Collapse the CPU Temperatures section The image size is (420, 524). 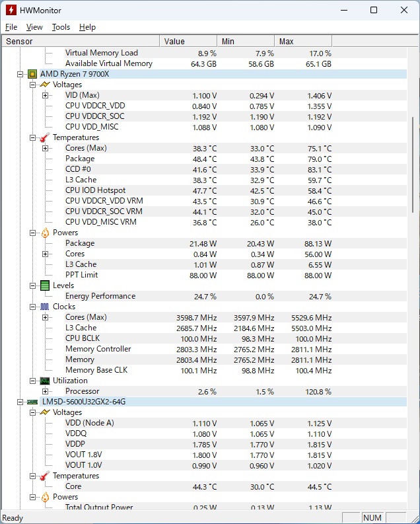(x=32, y=137)
